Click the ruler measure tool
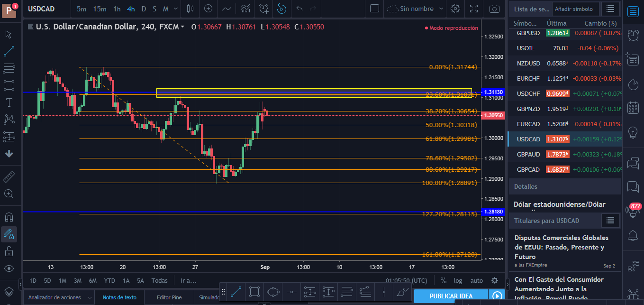This screenshot has width=644, height=305. (x=9, y=177)
